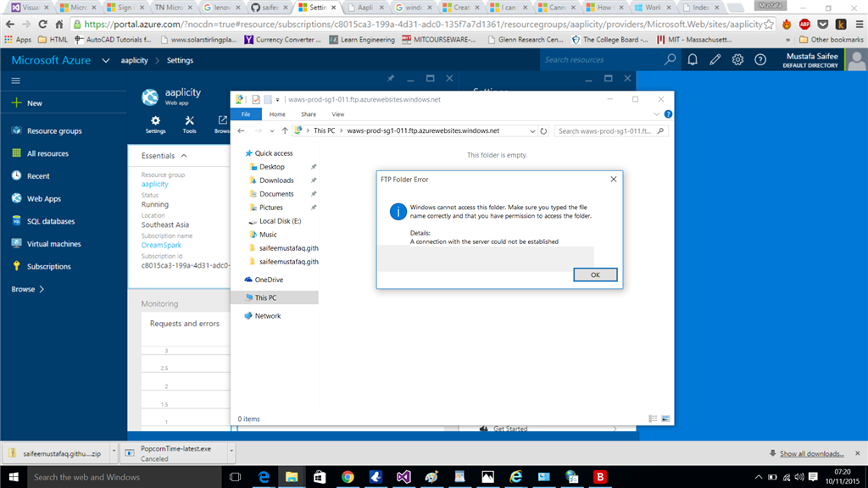Image resolution: width=868 pixels, height=488 pixels.
Task: Open Subscriptions in Azure sidebar
Action: click(41, 267)
